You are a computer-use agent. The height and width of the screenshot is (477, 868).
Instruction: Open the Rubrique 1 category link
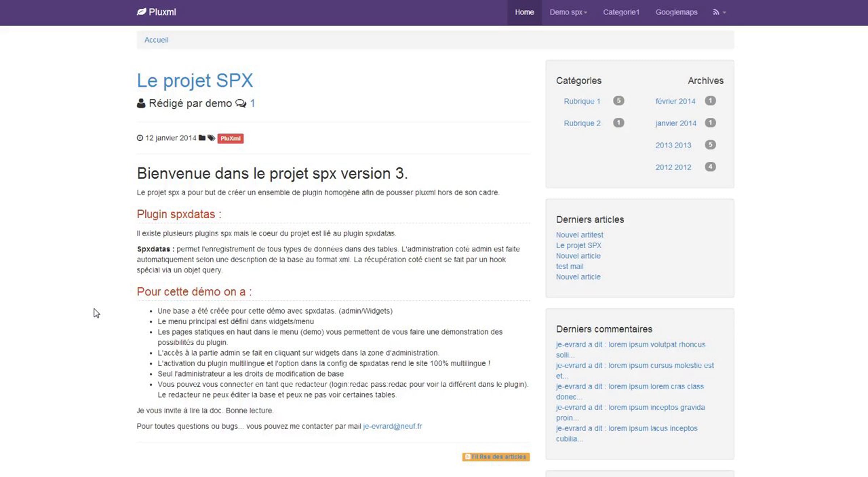pyautogui.click(x=582, y=101)
